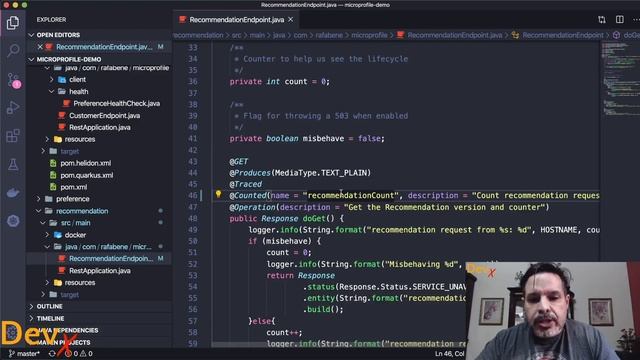The image size is (640, 360).
Task: Open the Extensions view icon
Action: coord(13,136)
